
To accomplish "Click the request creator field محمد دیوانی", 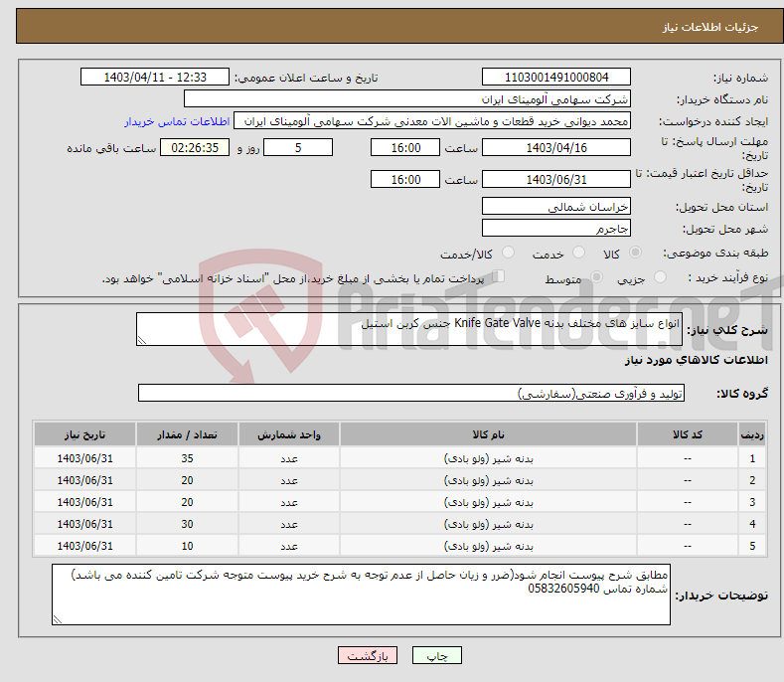I will pos(432,121).
